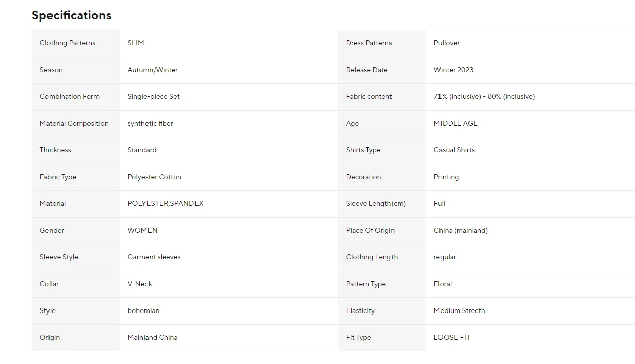Select the Winter 2023 value
The image size is (635, 364).
[453, 70]
